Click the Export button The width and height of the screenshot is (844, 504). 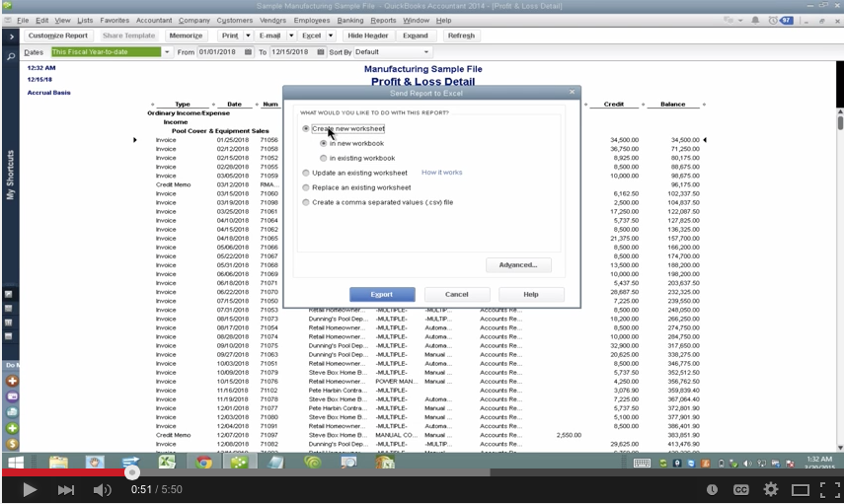point(382,295)
